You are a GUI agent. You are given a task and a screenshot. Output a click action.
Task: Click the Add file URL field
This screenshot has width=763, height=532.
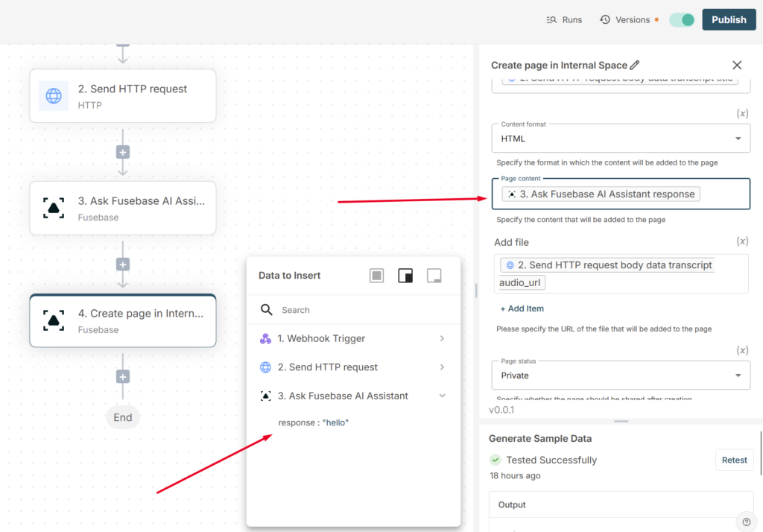click(x=621, y=273)
